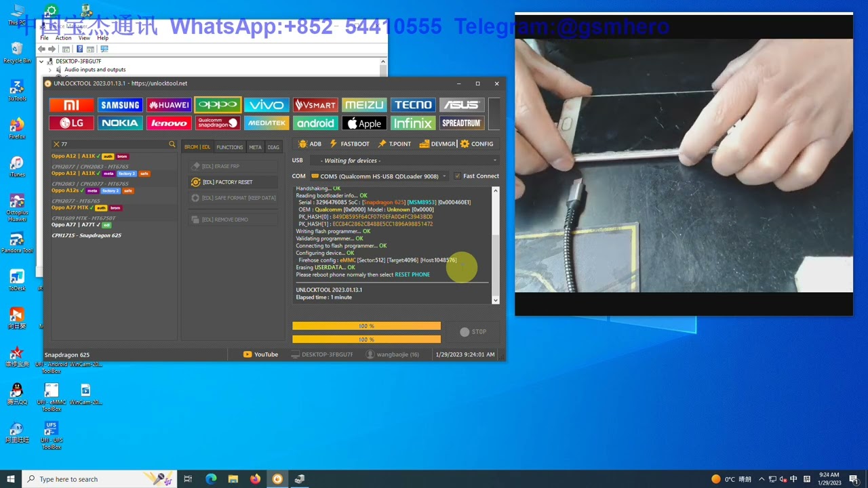
Task: Select the Spreadtrum brand logo
Action: (x=462, y=123)
